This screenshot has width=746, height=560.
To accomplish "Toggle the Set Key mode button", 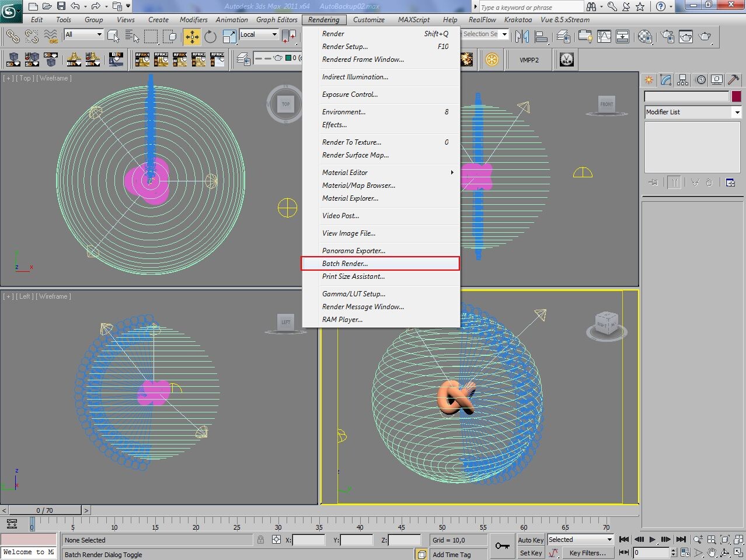I will click(x=531, y=553).
